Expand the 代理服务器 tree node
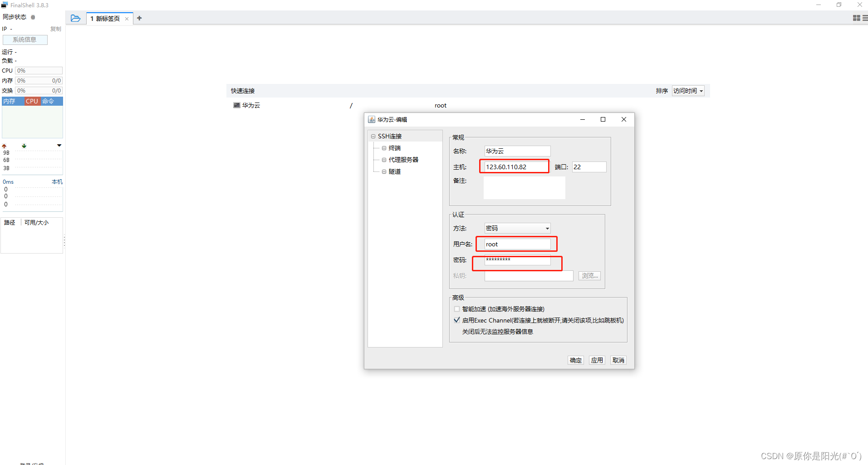Viewport: 868px width, 465px height. click(x=384, y=160)
